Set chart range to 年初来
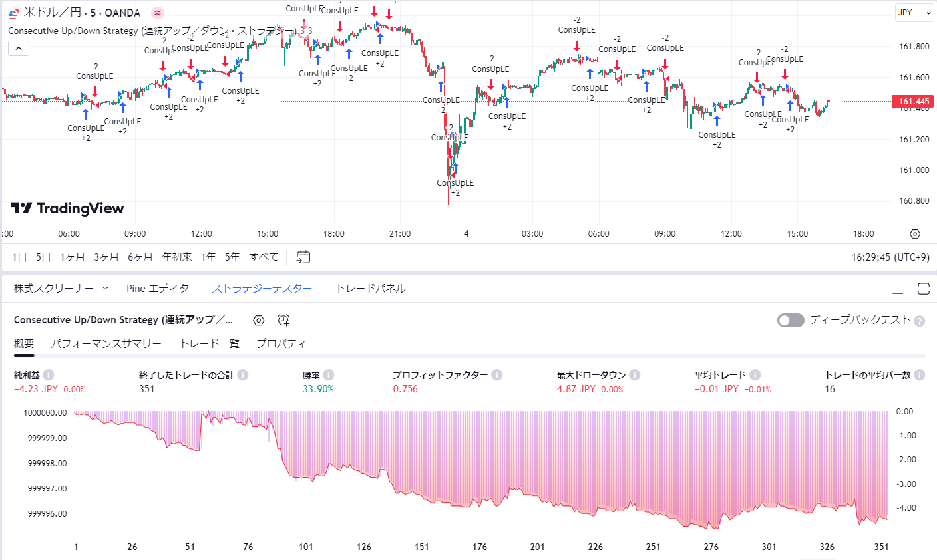937x560 pixels. click(177, 257)
